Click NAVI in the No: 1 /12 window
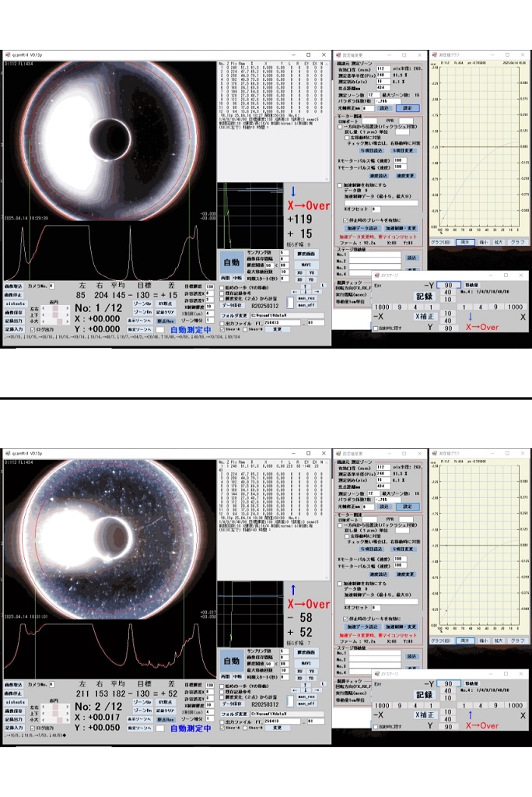Viewport: 532px width, 797px height. coord(306,265)
